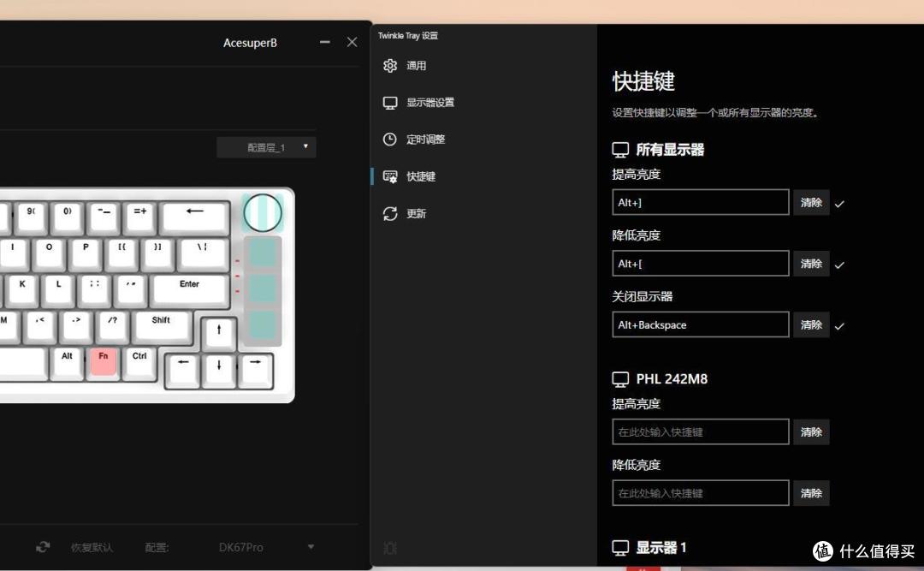The width and height of the screenshot is (924, 571).
Task: Select the =+ key on virtual keyboard
Action: tap(139, 217)
